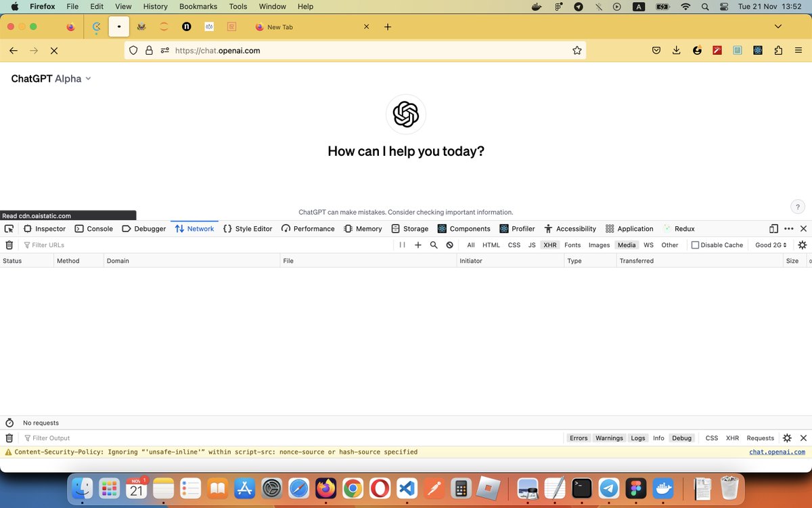
Task: Toggle the console Requests filter
Action: click(760, 438)
